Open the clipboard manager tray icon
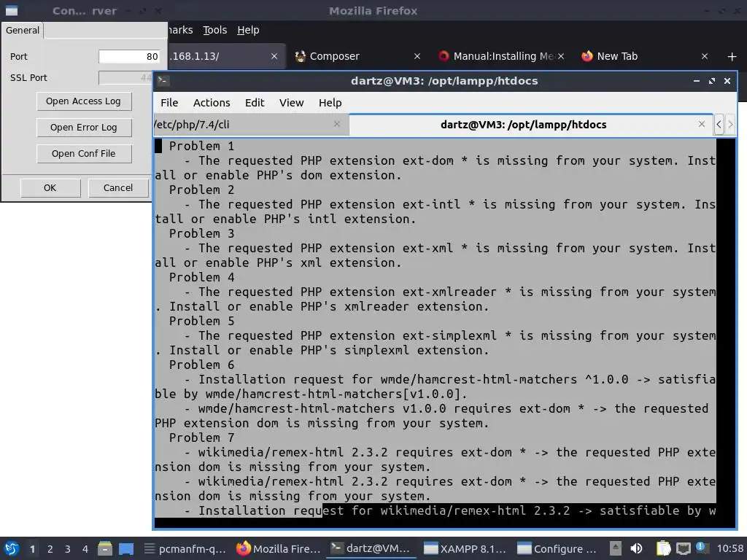 click(x=663, y=548)
